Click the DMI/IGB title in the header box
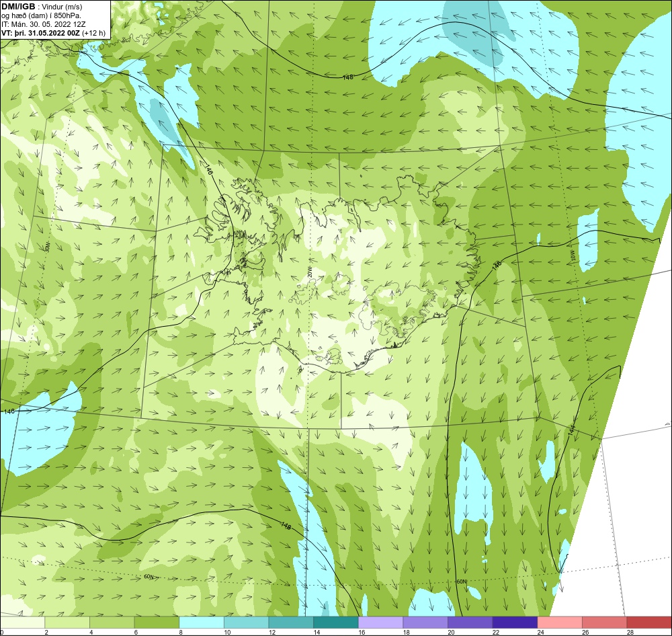Image resolution: width=672 pixels, height=636 pixels. coord(18,7)
